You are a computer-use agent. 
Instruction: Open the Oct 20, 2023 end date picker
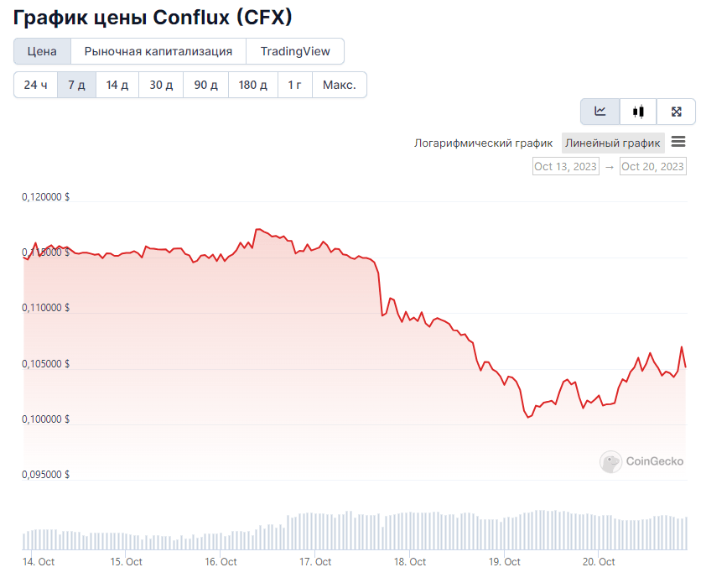pos(653,166)
